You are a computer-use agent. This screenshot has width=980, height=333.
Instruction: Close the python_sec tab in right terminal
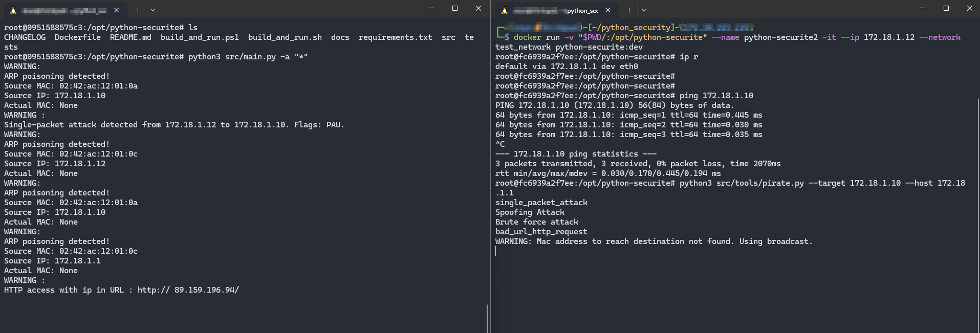pyautogui.click(x=607, y=10)
